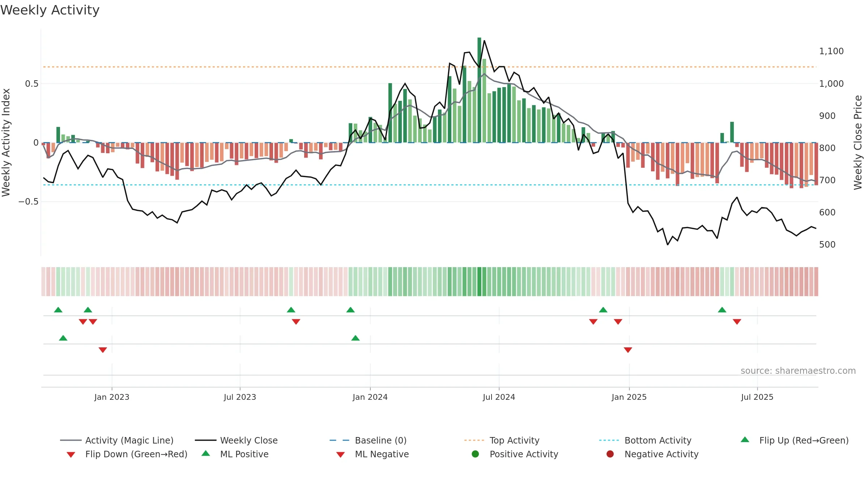Toggle the ML Positive legend entry
The width and height of the screenshot is (868, 488).
tap(235, 454)
